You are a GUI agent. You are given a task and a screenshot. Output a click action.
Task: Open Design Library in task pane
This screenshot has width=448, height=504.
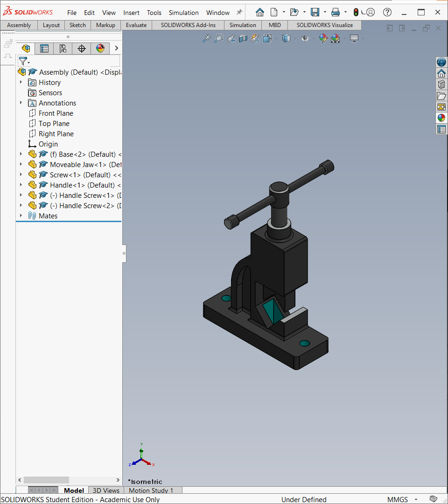click(441, 84)
